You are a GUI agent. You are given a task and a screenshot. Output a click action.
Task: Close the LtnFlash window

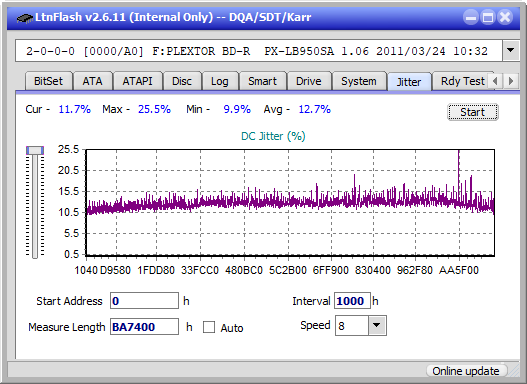point(505,17)
